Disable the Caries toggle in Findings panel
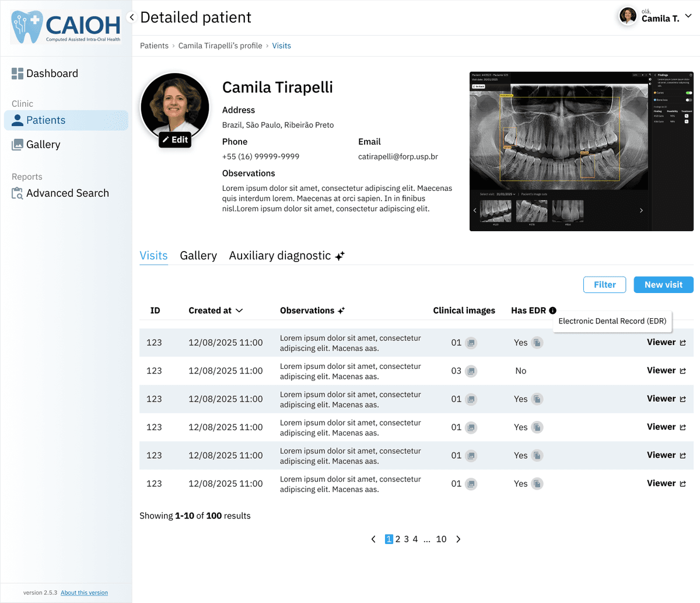 pos(689,93)
